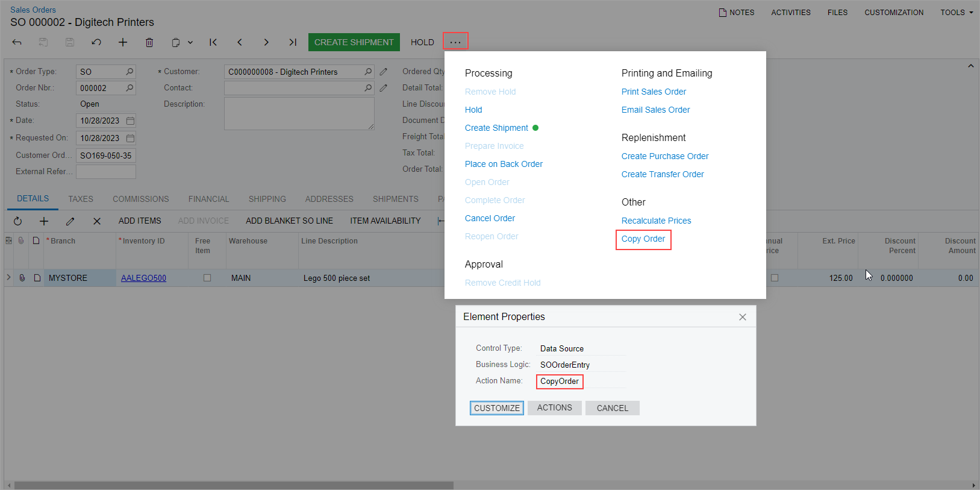Toggle Free Item checkbox for AALEGO500 row

[207, 278]
